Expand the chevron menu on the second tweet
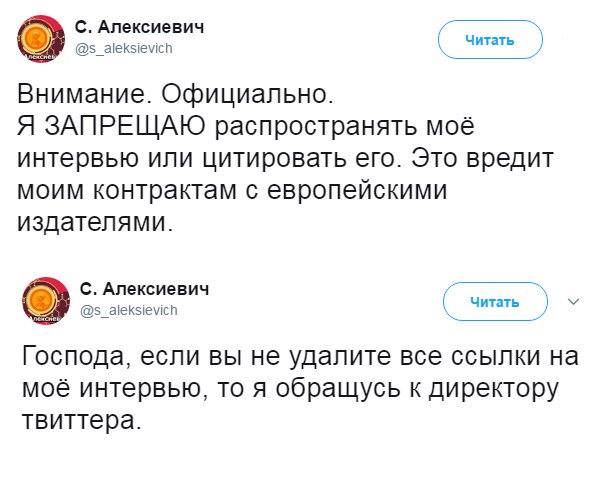Screen dimensions: 595x479 point(574,302)
